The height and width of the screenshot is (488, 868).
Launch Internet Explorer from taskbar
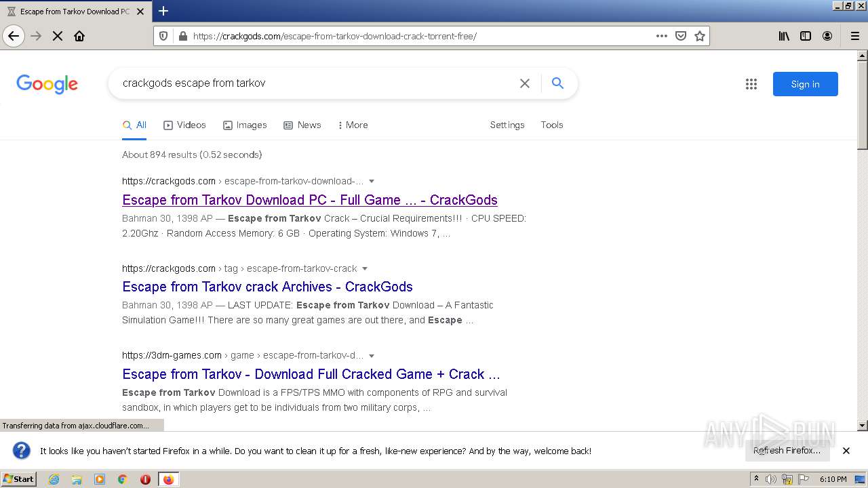54,479
